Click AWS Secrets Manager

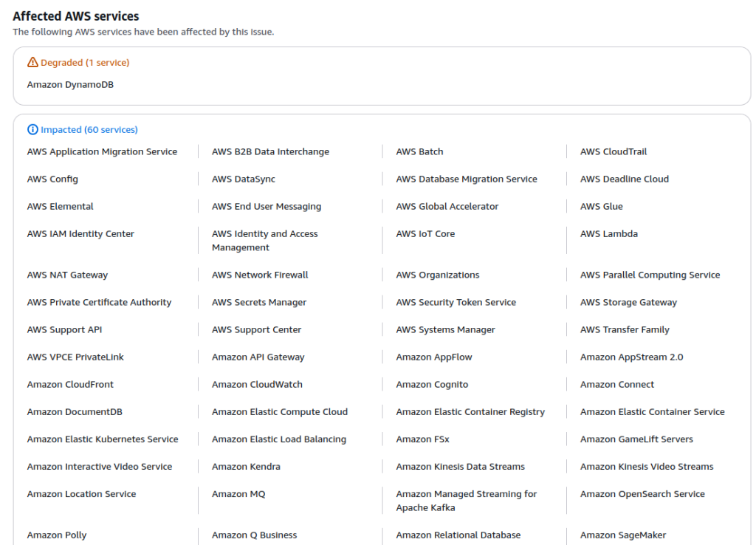[x=257, y=302]
